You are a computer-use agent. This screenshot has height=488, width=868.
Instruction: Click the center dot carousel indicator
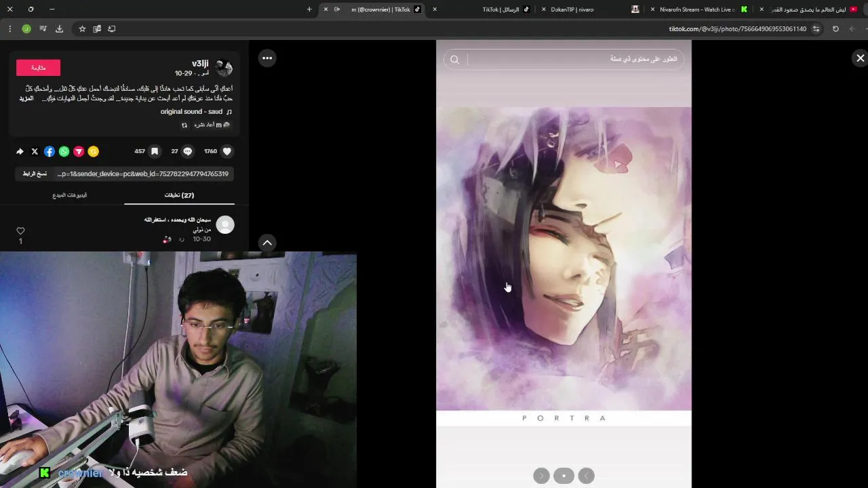(564, 476)
